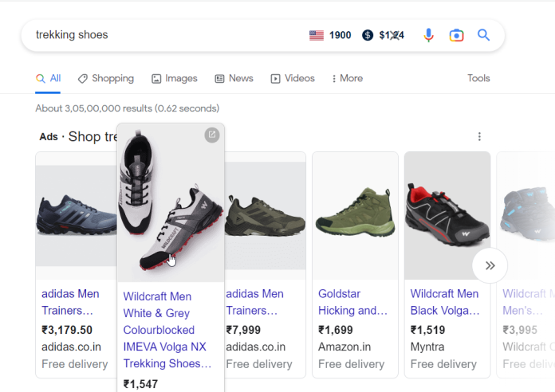555x392 pixels.
Task: Open the ₹7,999 adidas Men Trainers link
Action: tap(255, 302)
